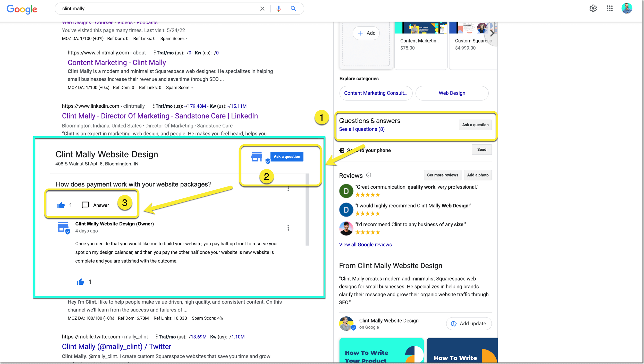Click in the Google search input field
644x364 pixels.
(155, 9)
